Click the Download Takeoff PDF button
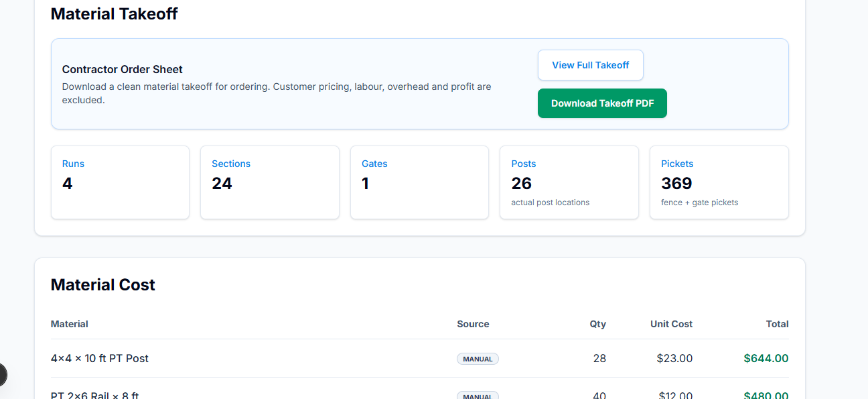This screenshot has height=399, width=868. (x=602, y=103)
